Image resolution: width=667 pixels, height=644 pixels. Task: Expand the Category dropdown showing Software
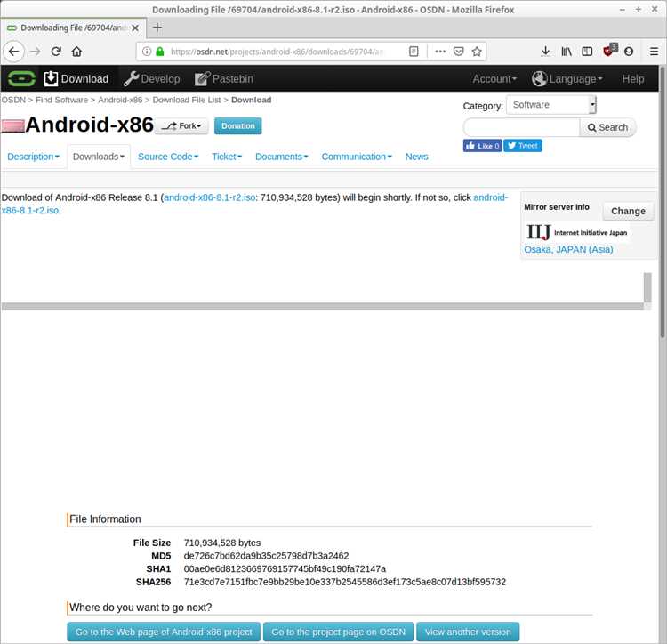tap(551, 105)
